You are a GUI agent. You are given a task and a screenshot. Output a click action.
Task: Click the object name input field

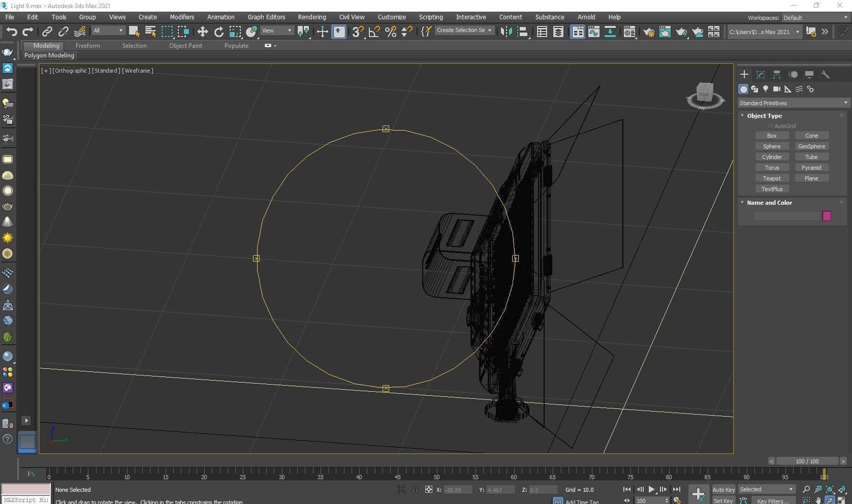click(787, 216)
